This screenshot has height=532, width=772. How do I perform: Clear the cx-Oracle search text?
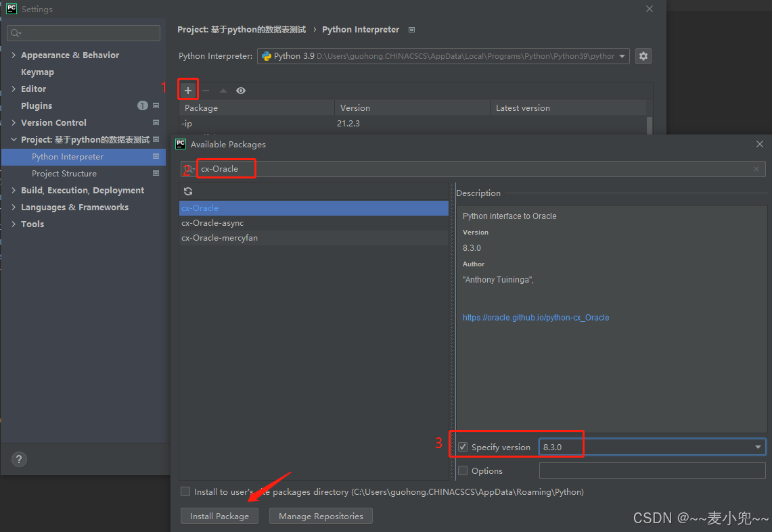756,169
